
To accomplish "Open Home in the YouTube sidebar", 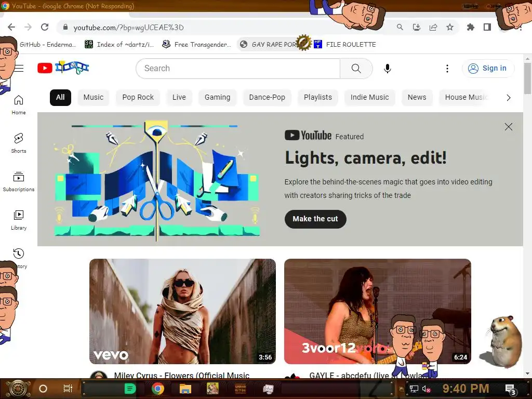I will click(19, 104).
